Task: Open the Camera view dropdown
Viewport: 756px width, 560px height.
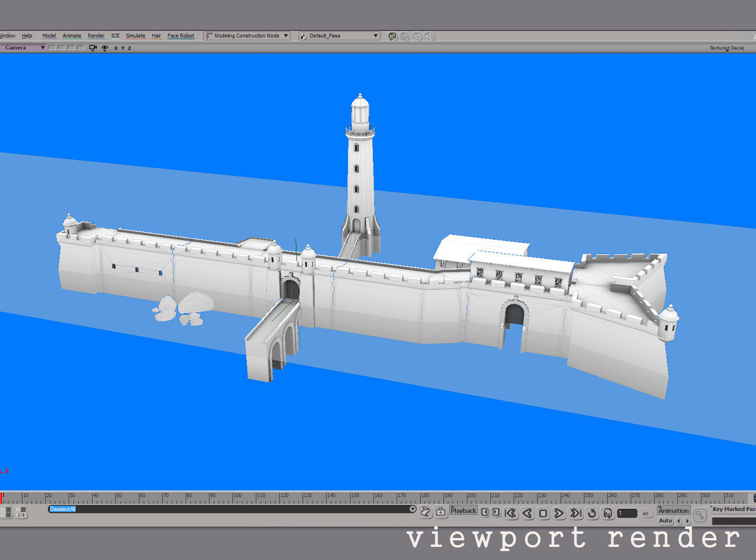Action: tap(24, 48)
